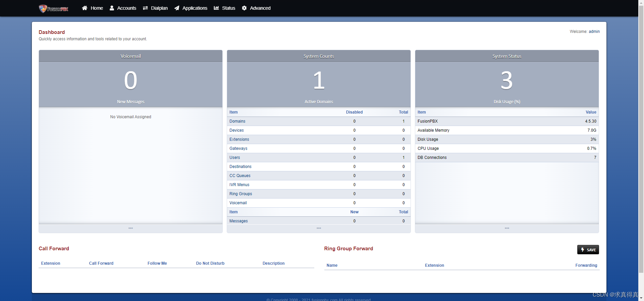Click the Advanced gear icon
This screenshot has width=644, height=301.
coord(244,8)
